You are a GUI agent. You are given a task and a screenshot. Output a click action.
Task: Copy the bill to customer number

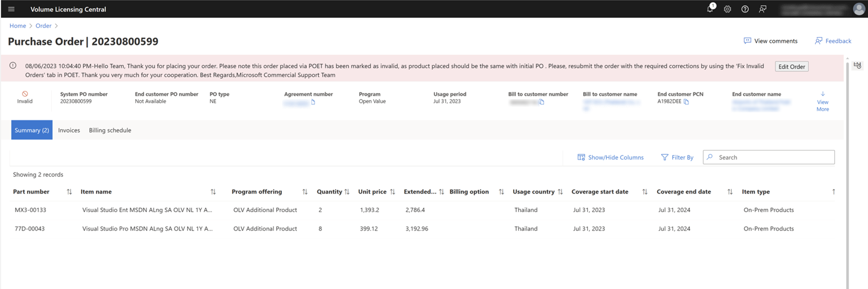542,102
